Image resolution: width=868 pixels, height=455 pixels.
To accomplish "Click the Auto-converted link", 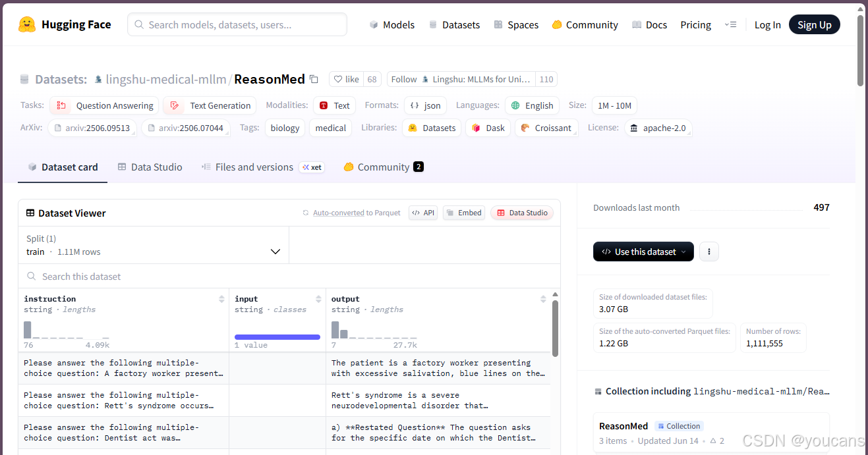I will click(338, 213).
